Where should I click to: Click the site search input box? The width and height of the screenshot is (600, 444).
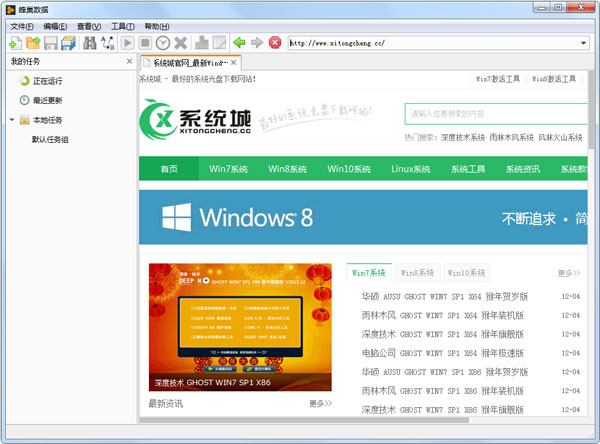pos(496,114)
